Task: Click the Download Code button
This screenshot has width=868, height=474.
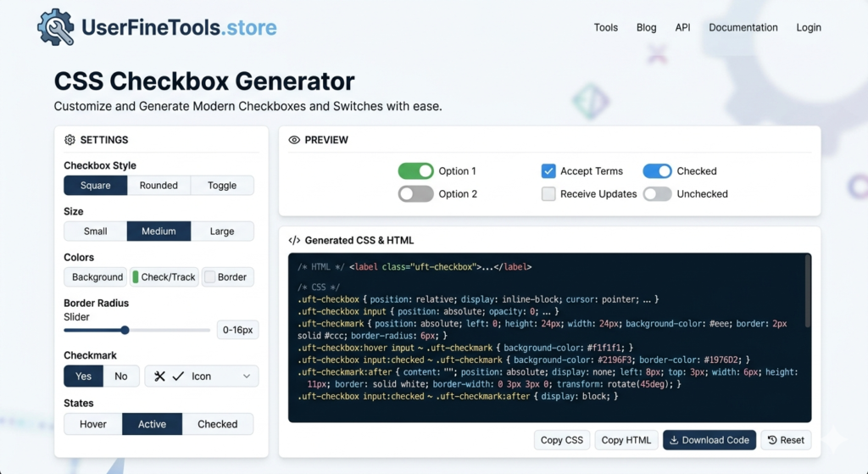Action: [x=709, y=440]
